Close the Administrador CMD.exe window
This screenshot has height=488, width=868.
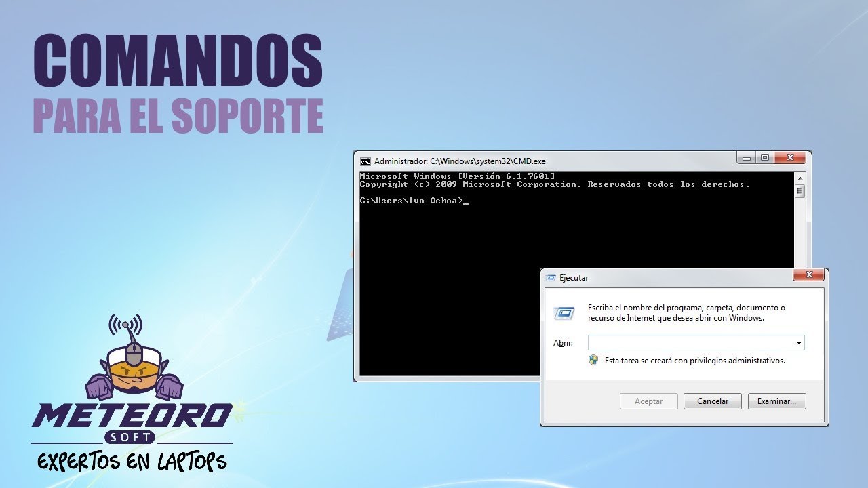(789, 157)
